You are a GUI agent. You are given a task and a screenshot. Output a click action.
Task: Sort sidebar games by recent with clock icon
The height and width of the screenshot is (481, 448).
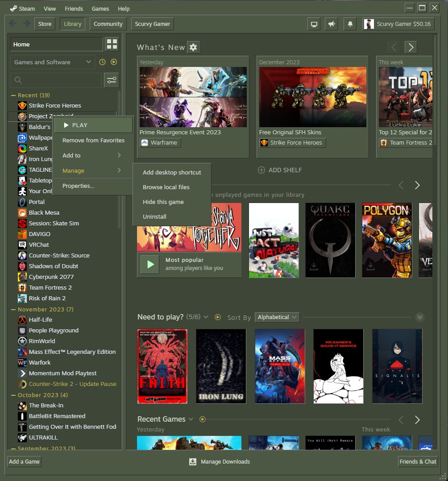point(103,62)
